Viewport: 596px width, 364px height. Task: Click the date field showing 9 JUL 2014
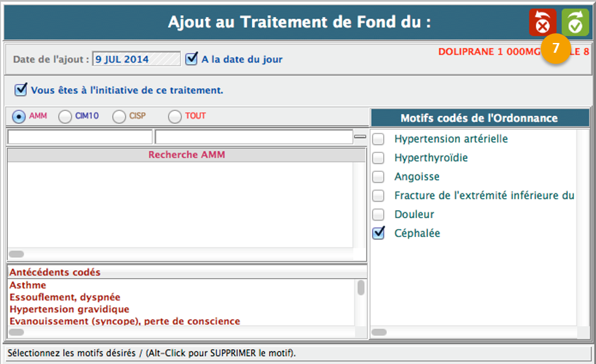(x=136, y=59)
